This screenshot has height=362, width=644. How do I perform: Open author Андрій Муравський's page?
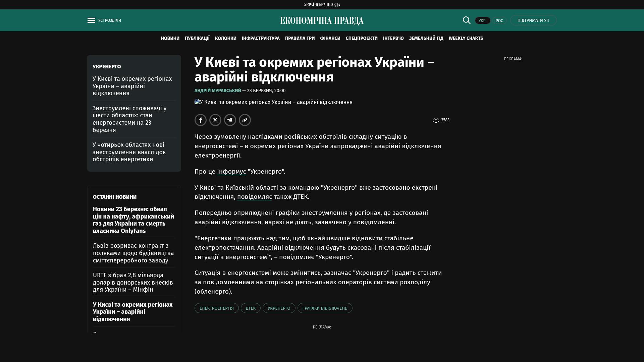pos(218,90)
